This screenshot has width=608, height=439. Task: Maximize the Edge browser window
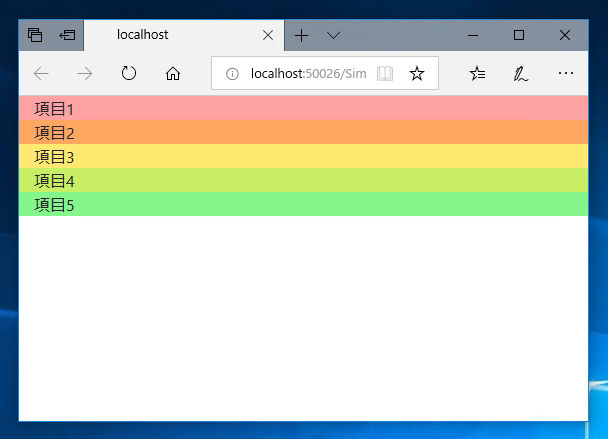pos(519,35)
